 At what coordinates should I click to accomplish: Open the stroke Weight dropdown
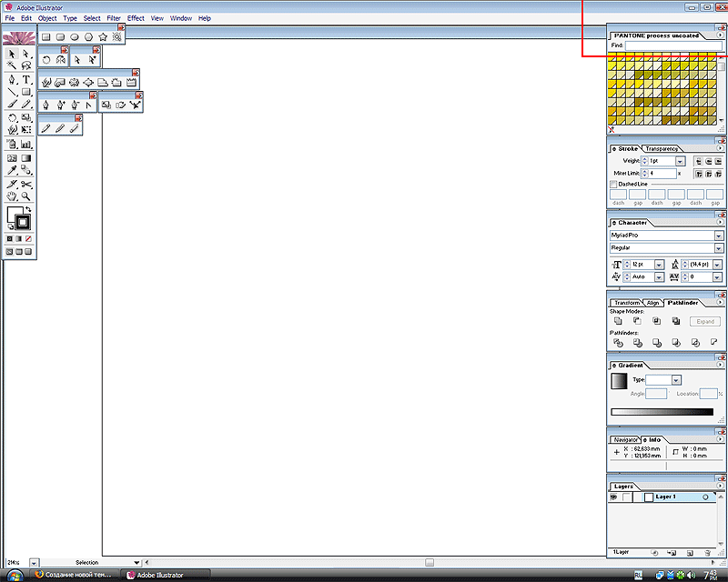click(680, 161)
